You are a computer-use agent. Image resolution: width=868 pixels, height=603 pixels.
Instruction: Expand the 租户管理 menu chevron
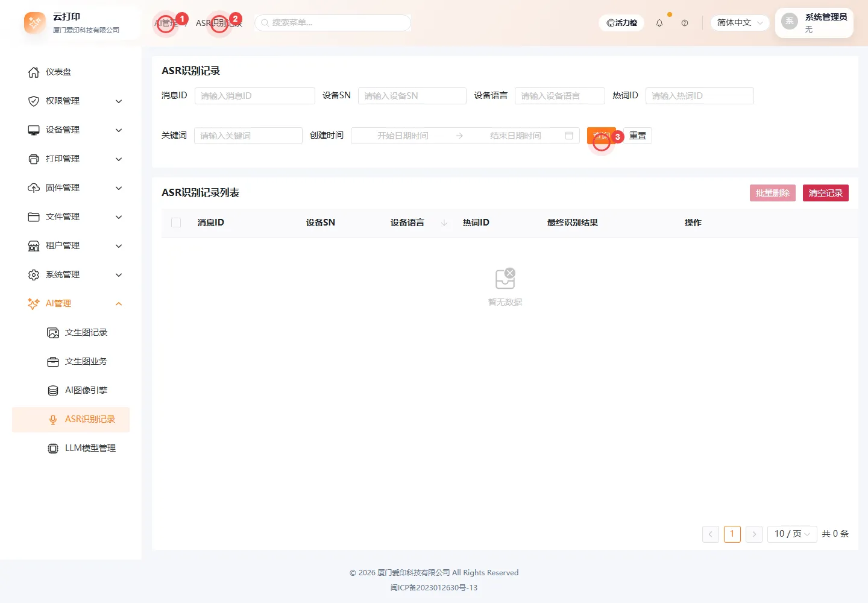[119, 246]
